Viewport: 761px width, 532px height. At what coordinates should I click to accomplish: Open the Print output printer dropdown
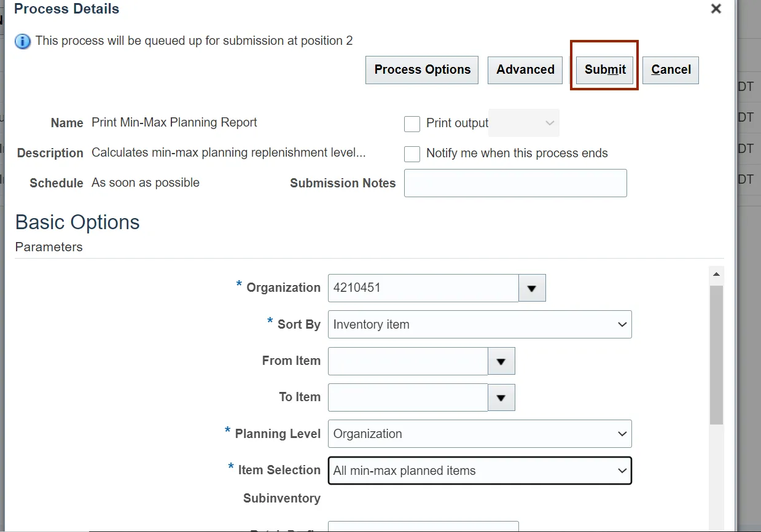[x=525, y=123]
